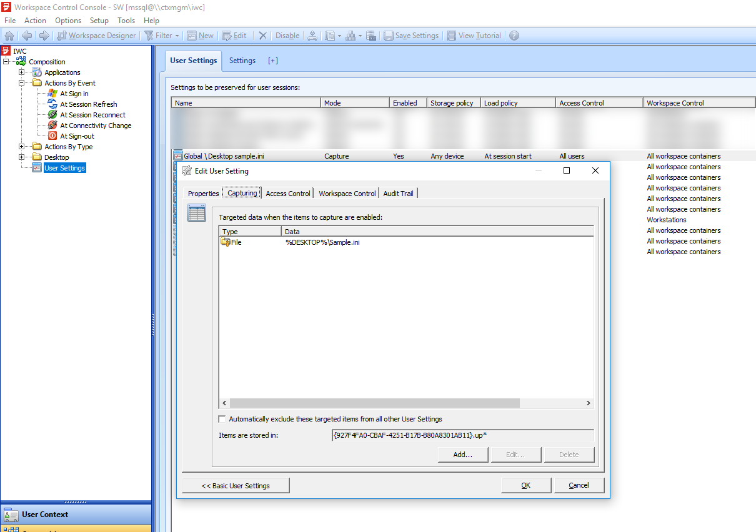Expand the Actions By Type node
Image resolution: width=756 pixels, height=532 pixels.
(22, 146)
